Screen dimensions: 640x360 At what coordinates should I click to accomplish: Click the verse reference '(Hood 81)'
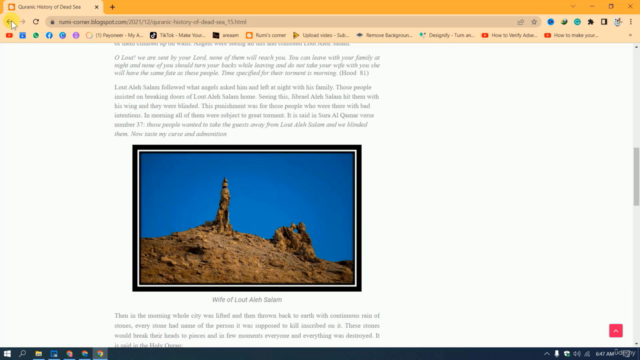pyautogui.click(x=354, y=73)
